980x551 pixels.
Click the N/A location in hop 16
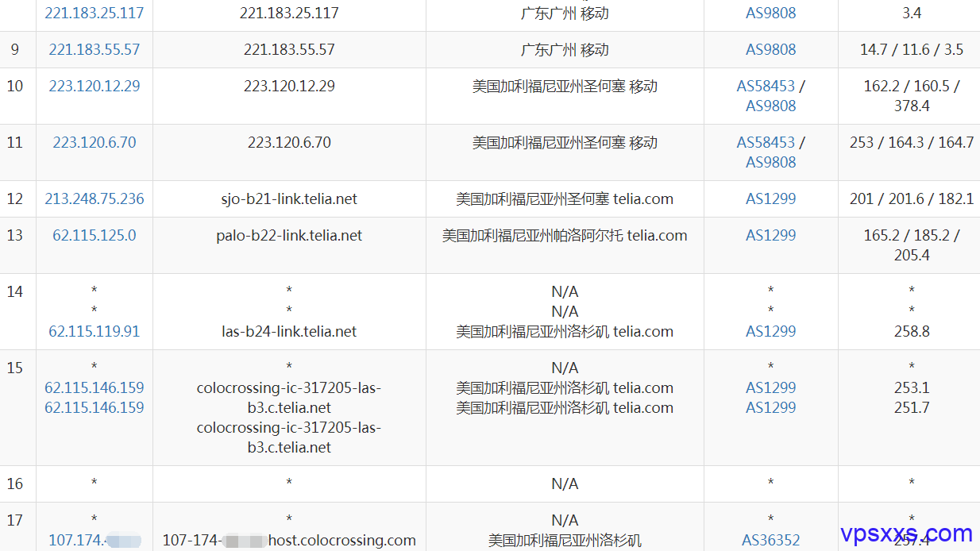pyautogui.click(x=565, y=483)
